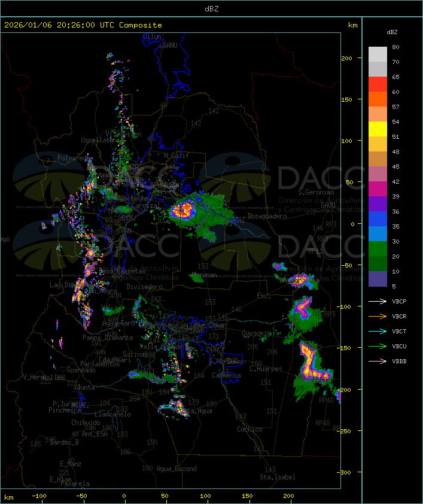Click the composite timestamp 2026/01/06 20:26:00 UTC
423x504 pixels.
click(83, 25)
